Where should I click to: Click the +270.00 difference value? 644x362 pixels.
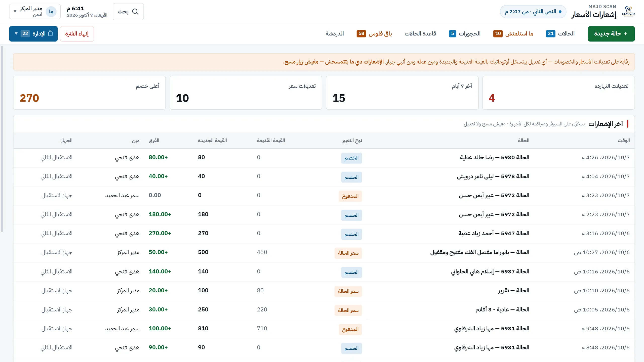(160, 233)
